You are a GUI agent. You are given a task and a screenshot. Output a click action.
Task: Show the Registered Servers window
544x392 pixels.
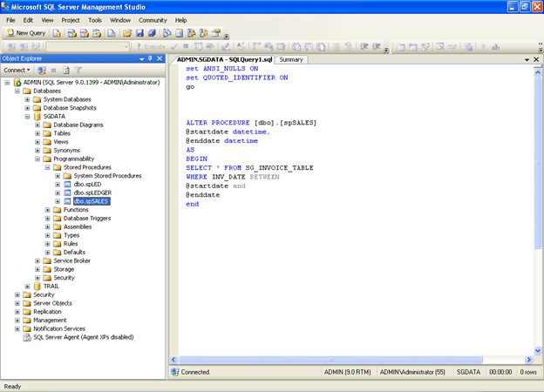pyautogui.click(x=167, y=33)
